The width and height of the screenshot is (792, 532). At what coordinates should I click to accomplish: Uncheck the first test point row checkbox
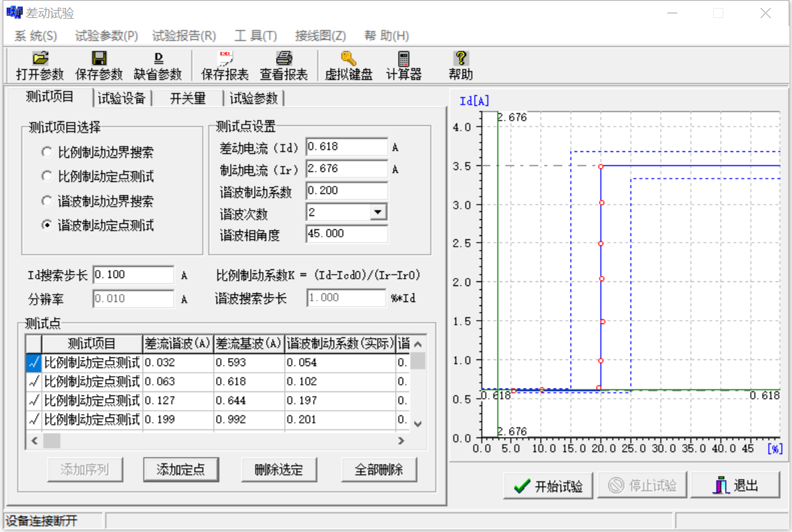[x=35, y=363]
